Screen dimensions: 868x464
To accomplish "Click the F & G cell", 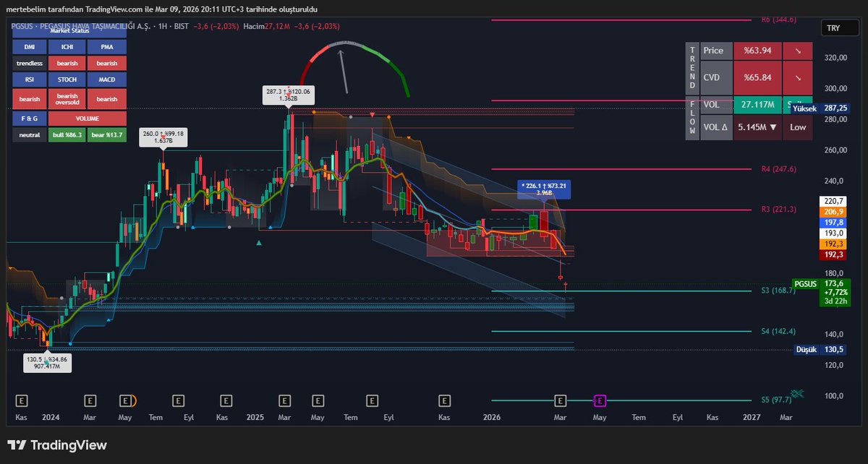I will (30, 118).
